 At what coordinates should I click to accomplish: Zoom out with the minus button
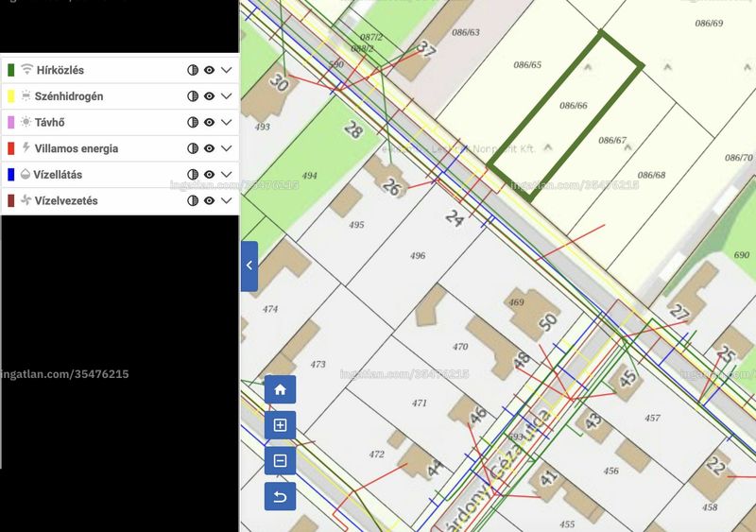pyautogui.click(x=280, y=460)
